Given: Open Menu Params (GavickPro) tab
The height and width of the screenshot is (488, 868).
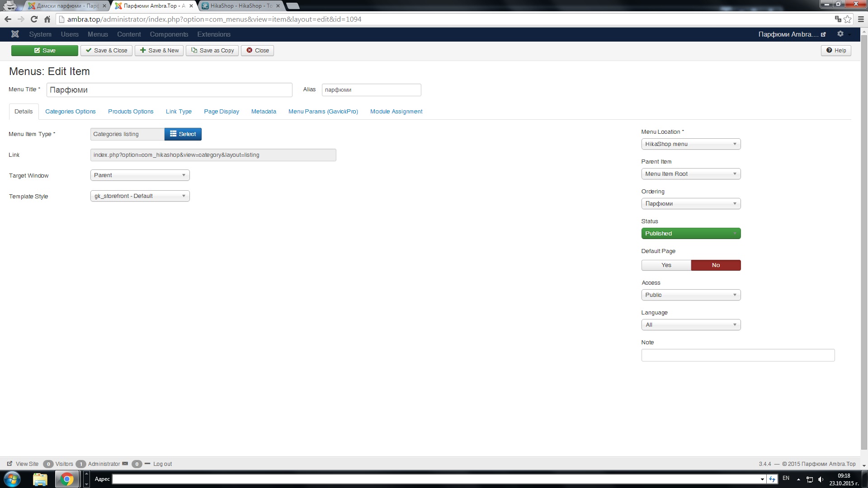Looking at the screenshot, I should [x=323, y=112].
